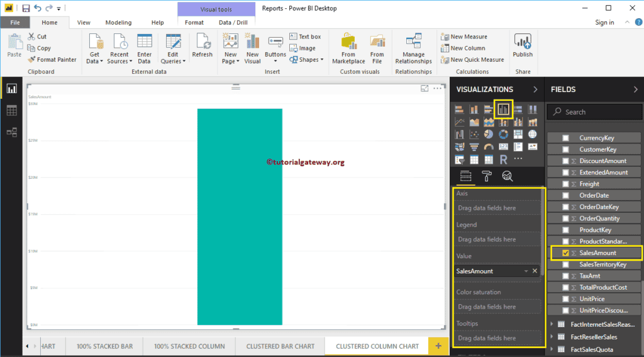Screen dimensions: 644x357
Task: Open the Format paint roller pane
Action: click(x=487, y=176)
